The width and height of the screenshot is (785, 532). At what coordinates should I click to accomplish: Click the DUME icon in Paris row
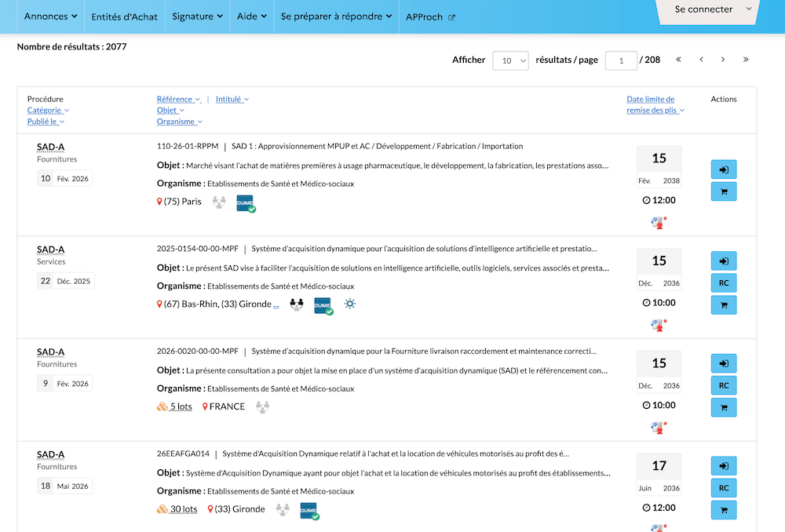coord(245,204)
